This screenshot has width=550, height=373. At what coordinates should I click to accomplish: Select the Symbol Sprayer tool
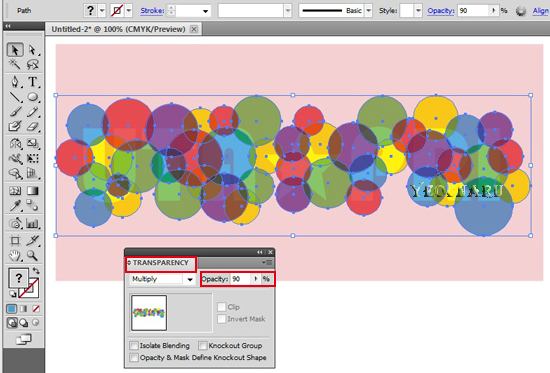click(15, 223)
